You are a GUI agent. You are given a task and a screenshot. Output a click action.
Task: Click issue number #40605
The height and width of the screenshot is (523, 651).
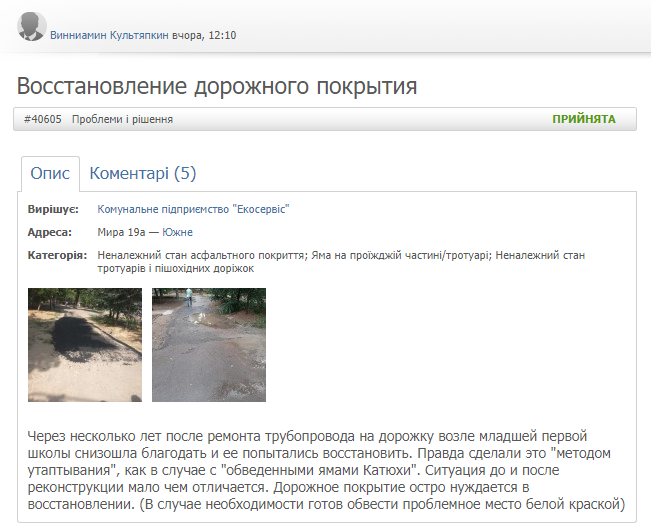(42, 119)
